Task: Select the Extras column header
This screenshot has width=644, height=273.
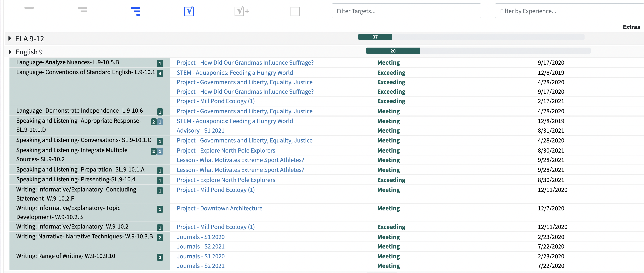Action: (631, 27)
